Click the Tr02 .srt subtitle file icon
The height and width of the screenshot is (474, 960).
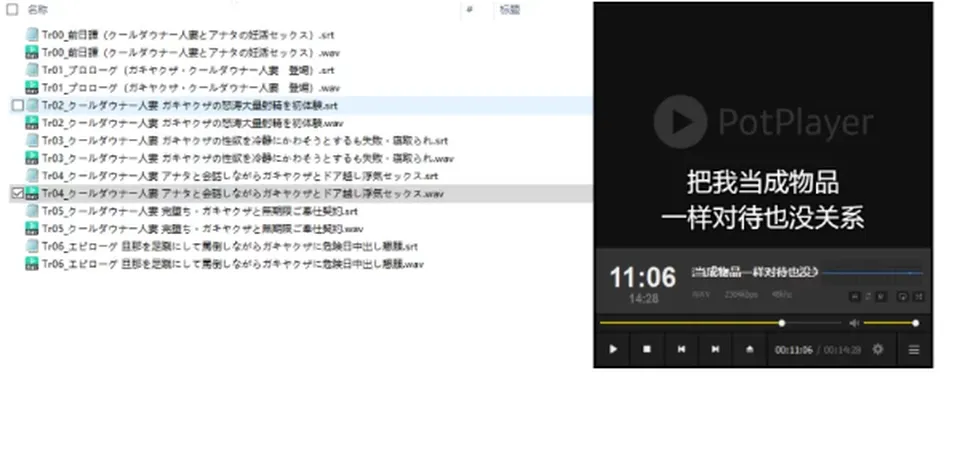32,105
